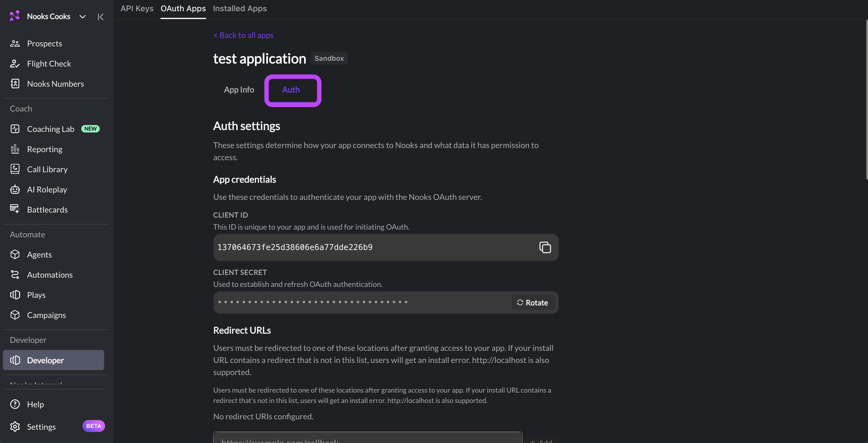Image resolution: width=868 pixels, height=443 pixels.
Task: Open Nooks Numbers page
Action: pos(55,84)
